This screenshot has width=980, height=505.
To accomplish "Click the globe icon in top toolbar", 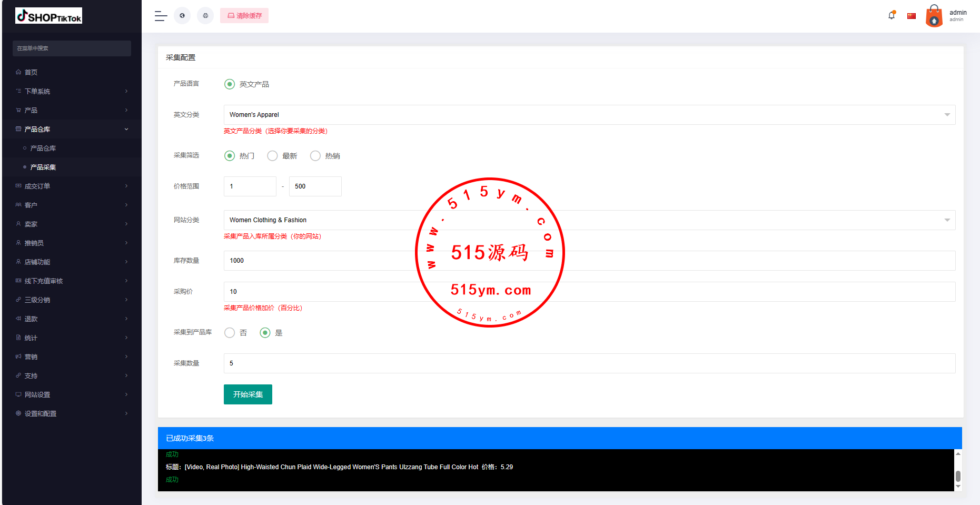I will (182, 16).
